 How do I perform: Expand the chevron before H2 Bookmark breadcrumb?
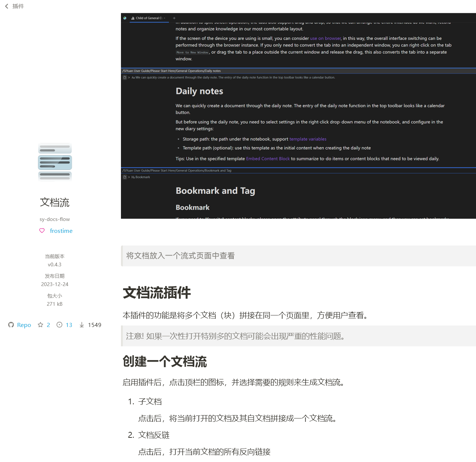click(129, 177)
